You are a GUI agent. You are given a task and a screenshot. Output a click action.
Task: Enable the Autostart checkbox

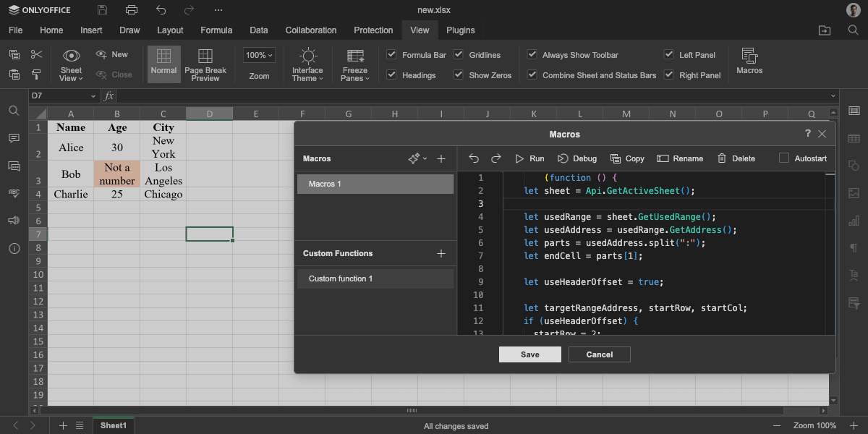(784, 158)
